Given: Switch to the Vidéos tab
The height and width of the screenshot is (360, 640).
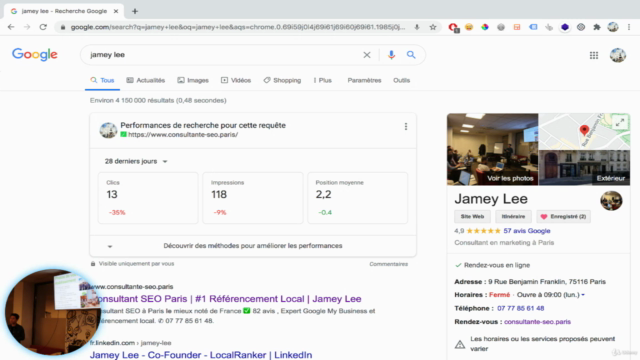Looking at the screenshot, I should [236, 80].
